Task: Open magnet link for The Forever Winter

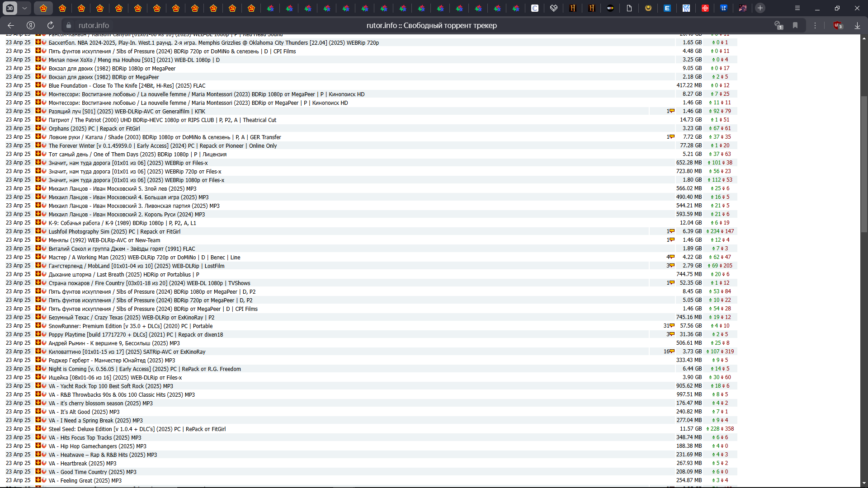Action: click(x=44, y=145)
